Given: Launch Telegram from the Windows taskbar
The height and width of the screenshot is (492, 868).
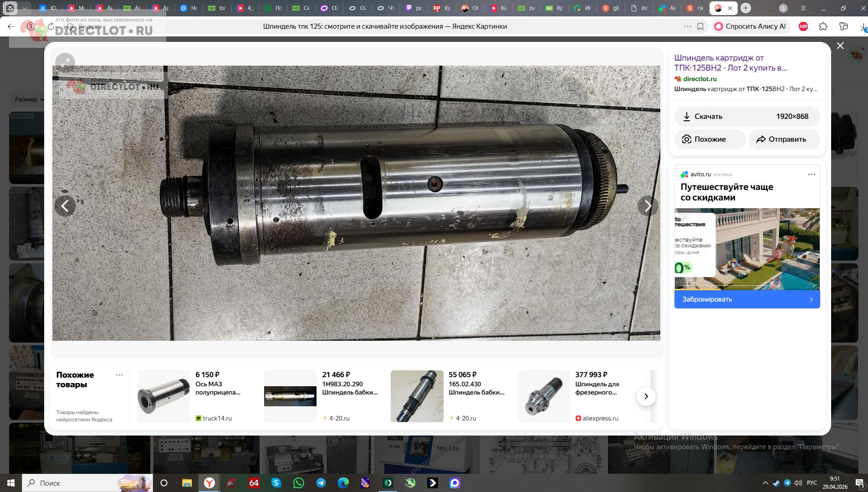Looking at the screenshot, I should [x=321, y=483].
